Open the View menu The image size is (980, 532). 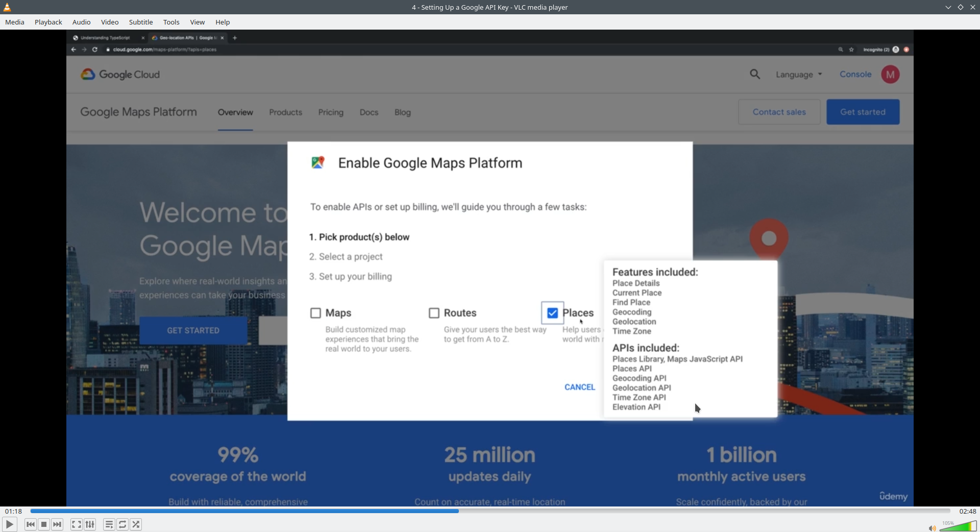tap(198, 22)
